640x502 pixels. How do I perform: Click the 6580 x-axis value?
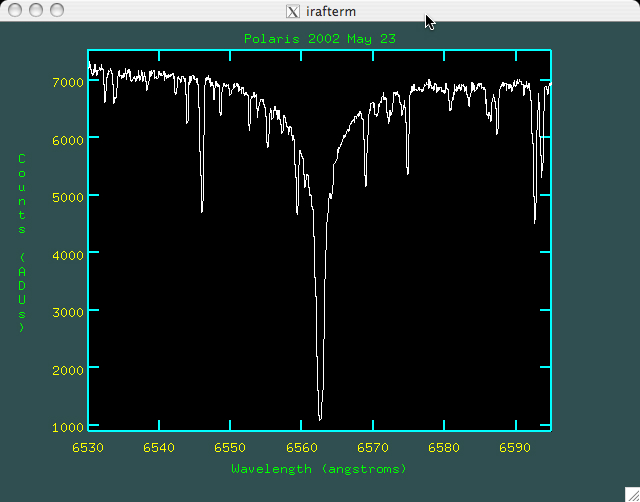click(444, 448)
